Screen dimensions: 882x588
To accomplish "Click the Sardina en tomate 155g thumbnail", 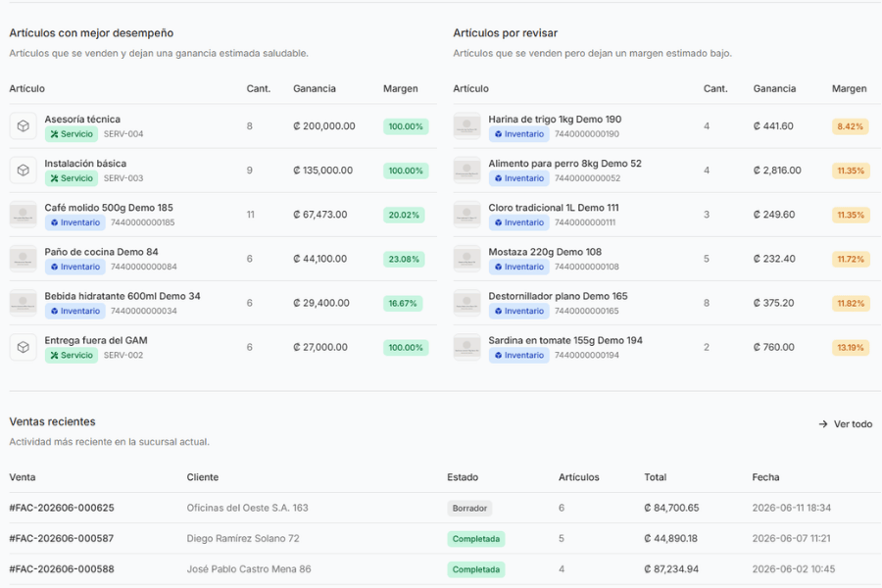I will tap(466, 347).
